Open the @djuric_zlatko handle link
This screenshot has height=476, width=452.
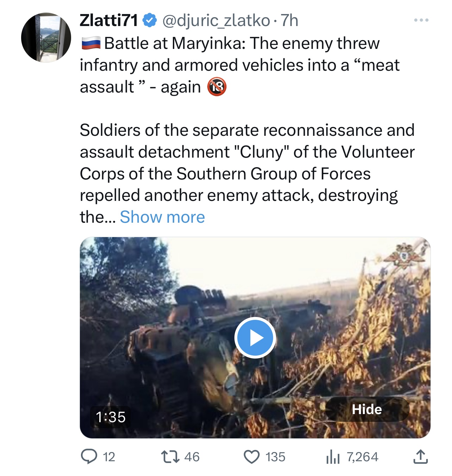tap(216, 20)
